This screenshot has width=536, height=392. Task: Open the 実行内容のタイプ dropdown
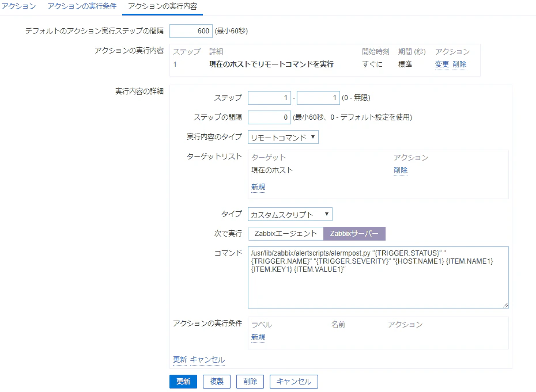point(283,137)
